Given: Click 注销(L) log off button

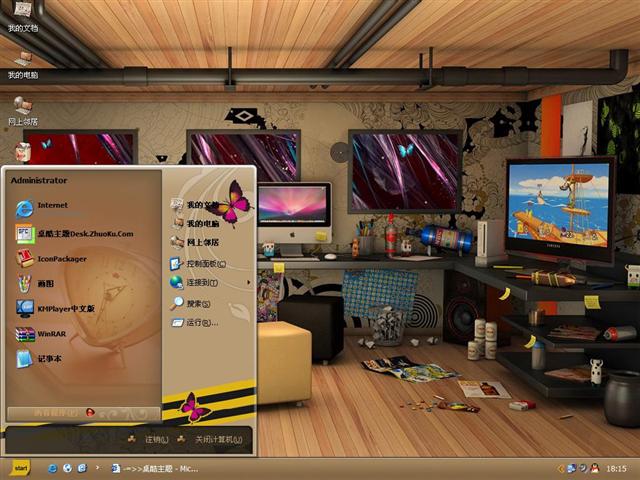Looking at the screenshot, I should (x=148, y=440).
